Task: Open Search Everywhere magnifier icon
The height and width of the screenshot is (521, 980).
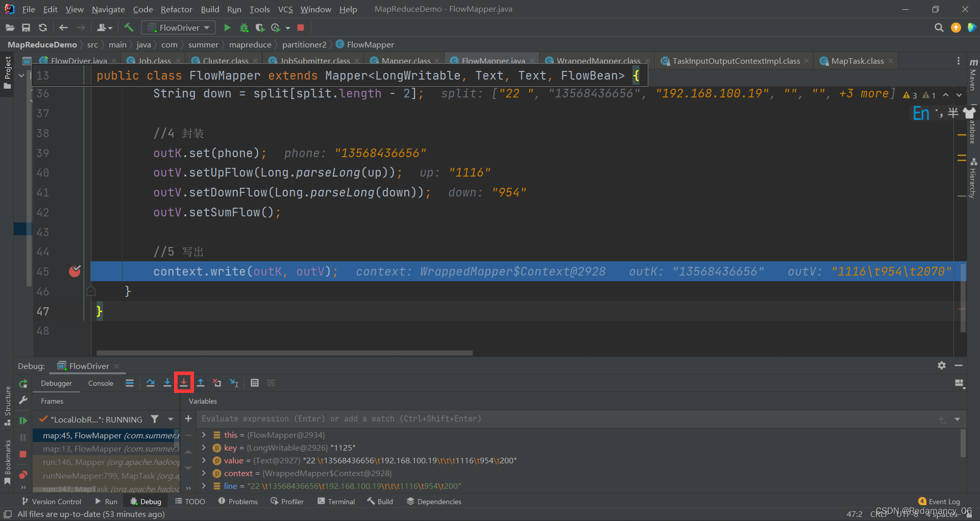Action: tap(939, 28)
